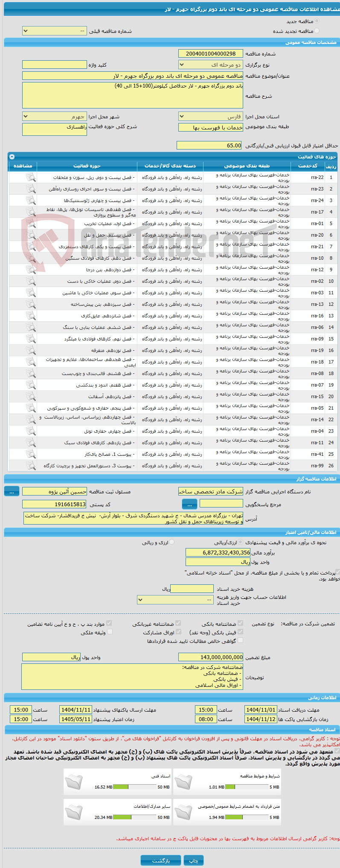Open the view magnifier for row rra-11

click(x=31, y=443)
